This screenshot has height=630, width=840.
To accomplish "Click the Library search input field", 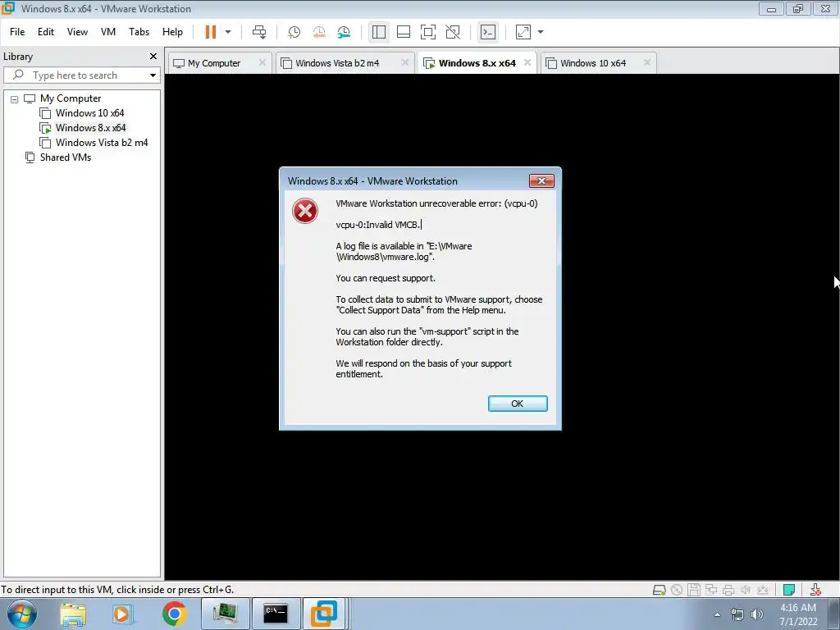I will [x=80, y=75].
